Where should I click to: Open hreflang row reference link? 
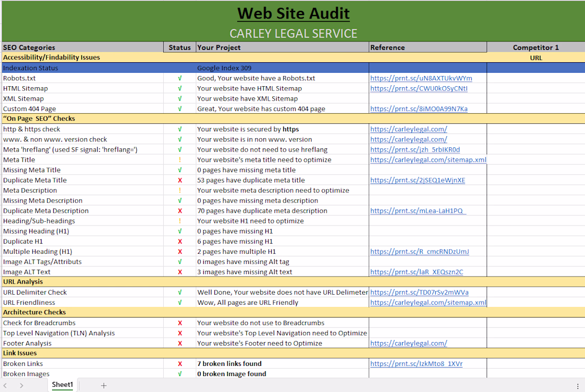(x=415, y=149)
